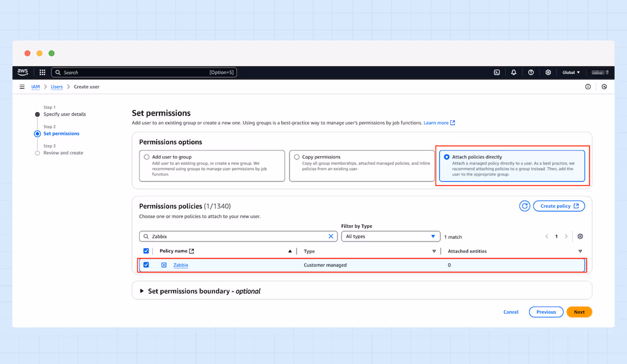Viewport: 627px width, 364px height.
Task: Select Step 2 Set permissions
Action: coord(62,134)
